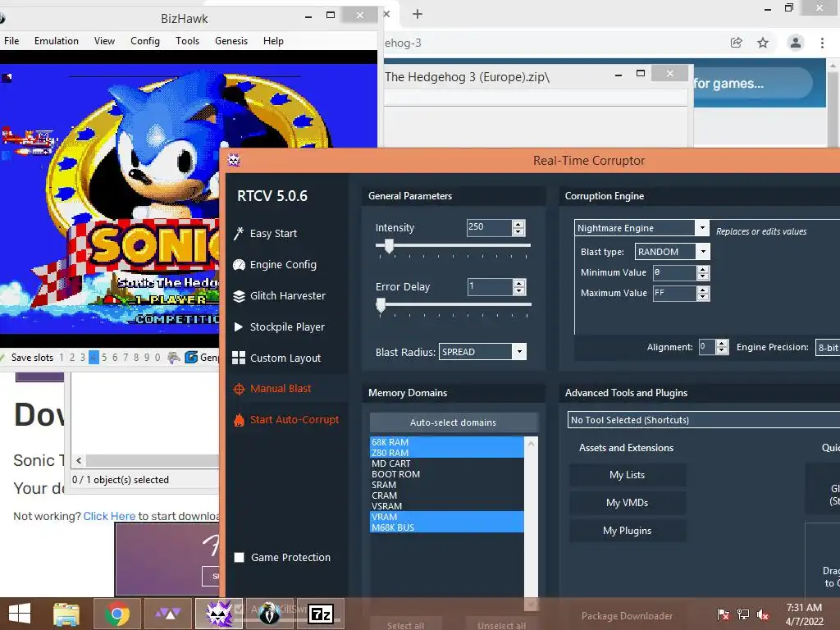The height and width of the screenshot is (630, 840).
Task: Click the BizHawk controller icon in status bar
Action: click(174, 358)
